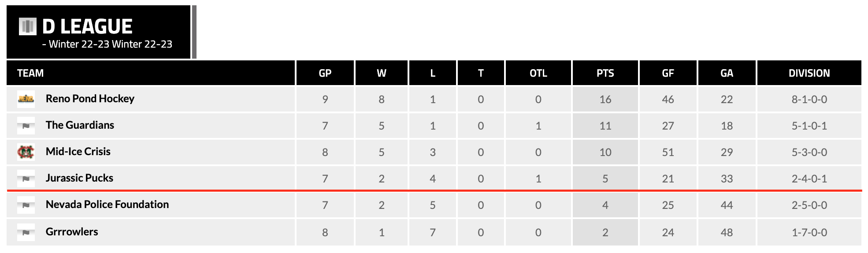
Task: Click the Jurassic Pucks flag icon
Action: click(26, 179)
